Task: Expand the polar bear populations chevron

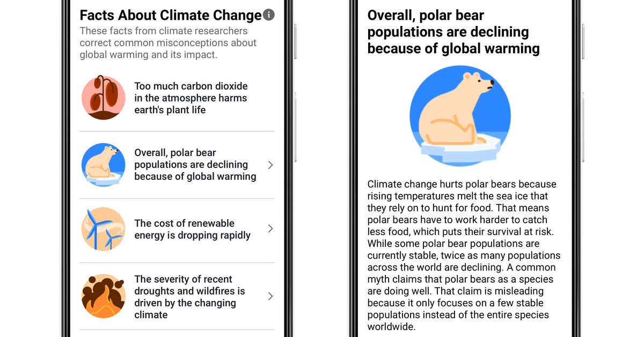Action: (270, 165)
